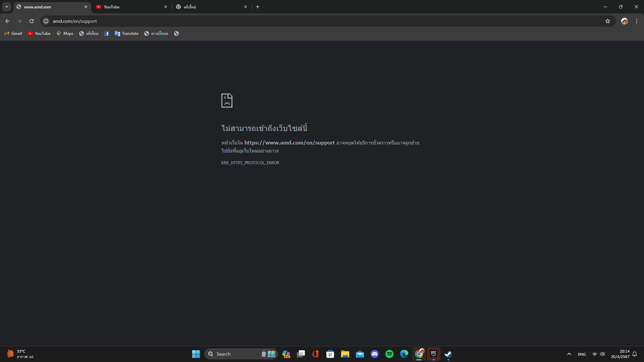Switch to the third tab แท็บใหม่
Viewport: 644px width, 362px height.
(x=212, y=7)
